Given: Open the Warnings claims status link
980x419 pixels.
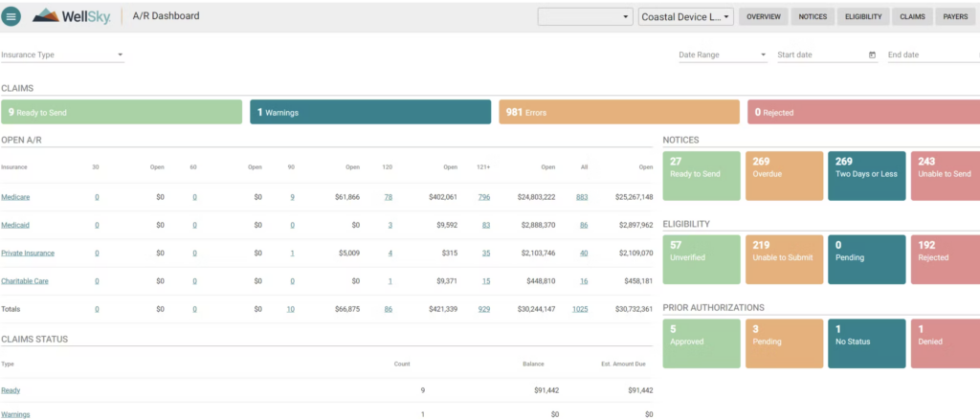Looking at the screenshot, I should click(15, 414).
